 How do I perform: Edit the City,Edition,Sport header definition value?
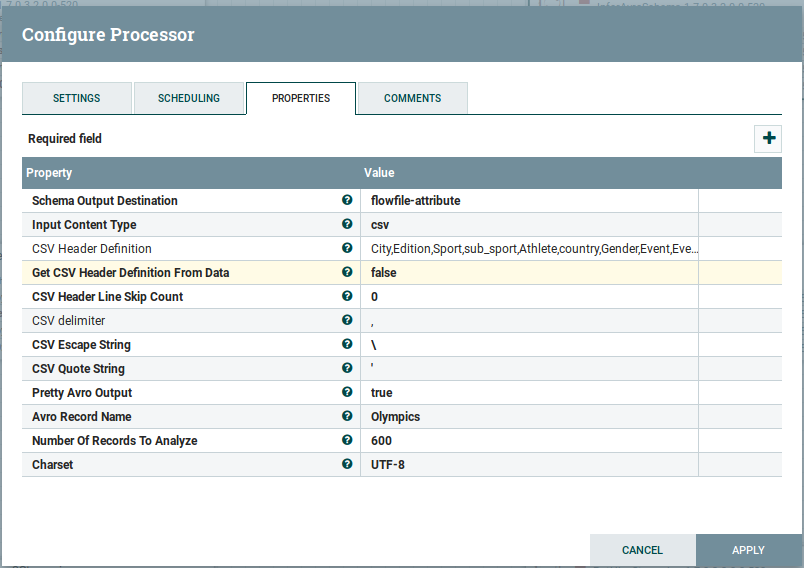(529, 249)
